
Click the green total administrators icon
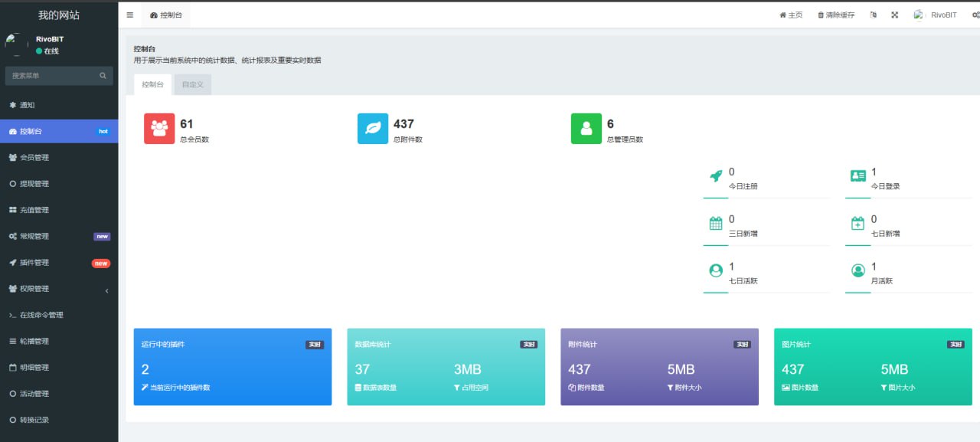coord(586,129)
